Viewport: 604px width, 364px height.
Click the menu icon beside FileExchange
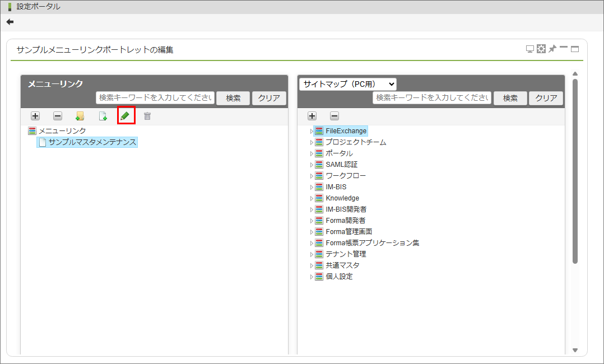tap(319, 131)
